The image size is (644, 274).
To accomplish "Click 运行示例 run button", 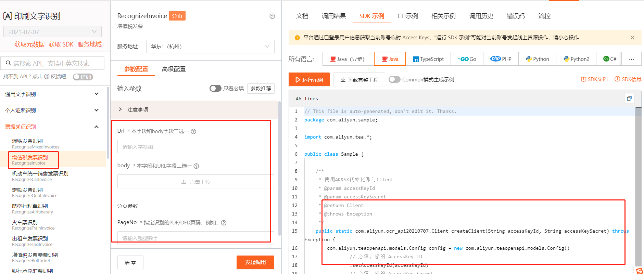I will click(x=309, y=79).
